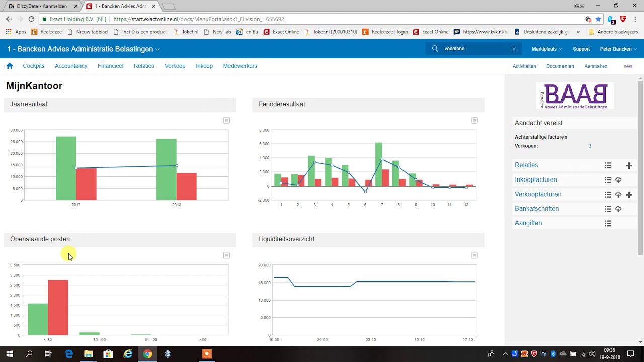
Task: Open the Financieel menu
Action: [111, 66]
